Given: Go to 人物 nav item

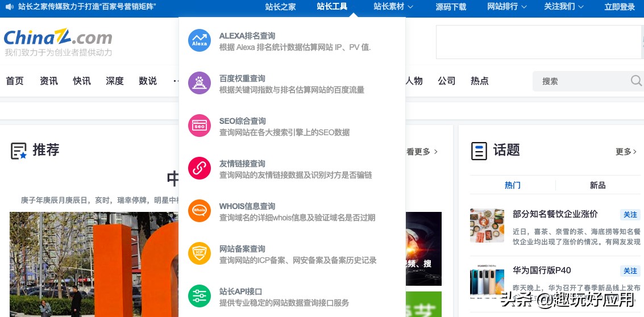Looking at the screenshot, I should [414, 81].
